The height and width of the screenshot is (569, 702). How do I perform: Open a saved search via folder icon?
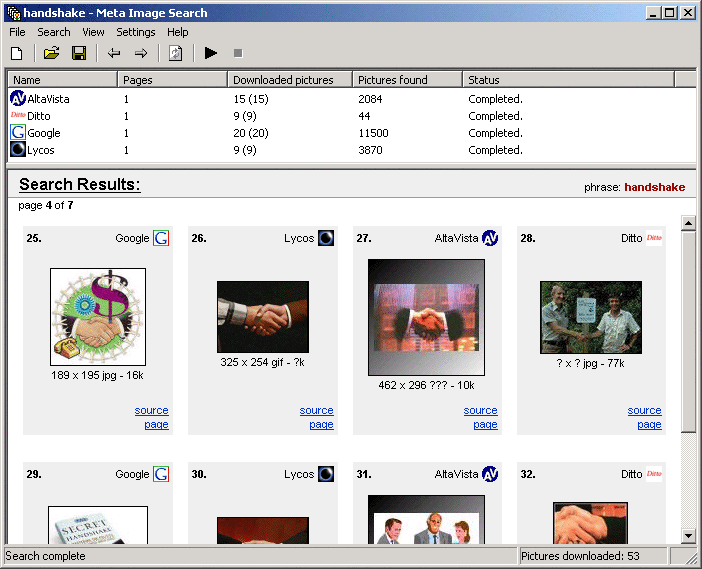51,53
